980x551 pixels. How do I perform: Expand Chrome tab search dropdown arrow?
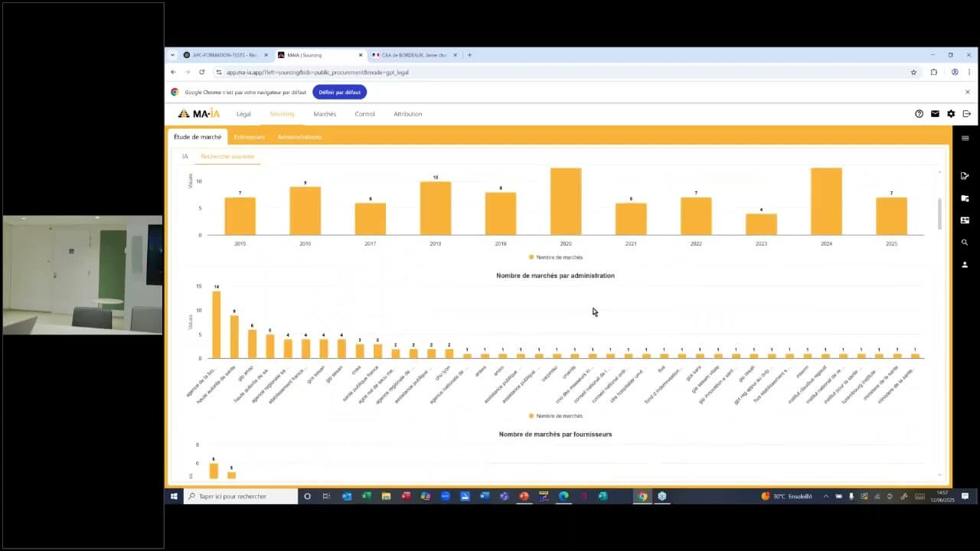click(172, 55)
